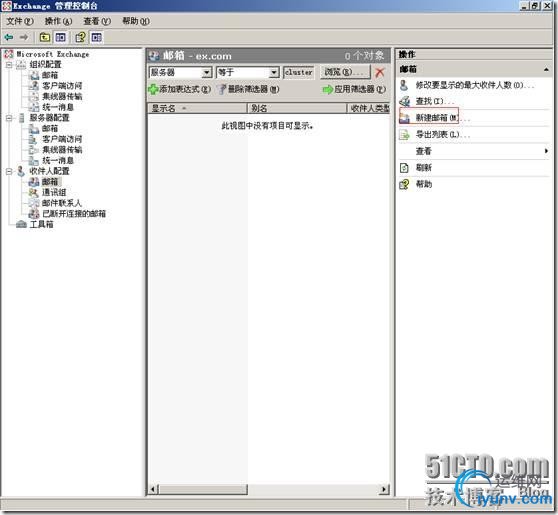
Task: Sort by 收件人类型 column header
Action: pos(369,108)
